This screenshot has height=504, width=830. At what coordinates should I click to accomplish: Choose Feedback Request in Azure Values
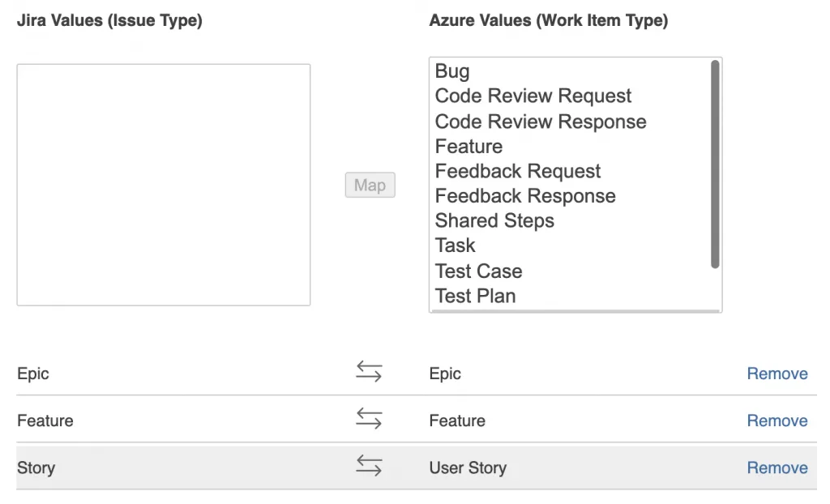(518, 171)
